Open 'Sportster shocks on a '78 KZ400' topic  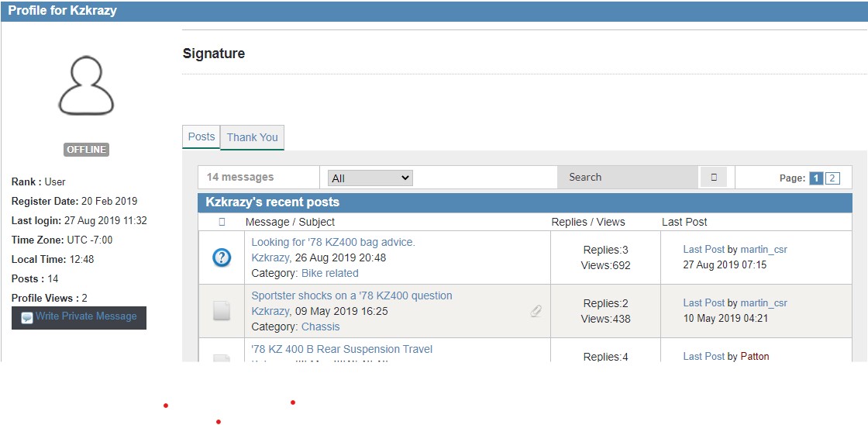point(352,295)
